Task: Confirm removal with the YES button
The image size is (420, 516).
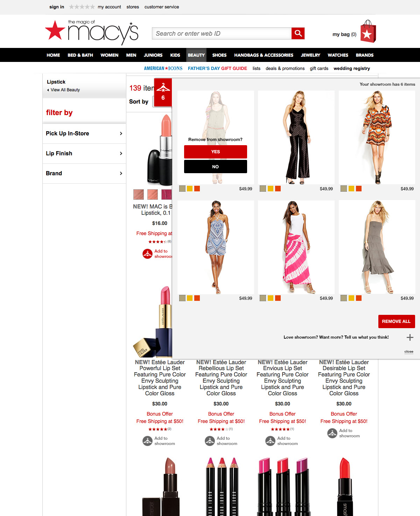Action: pos(216,152)
